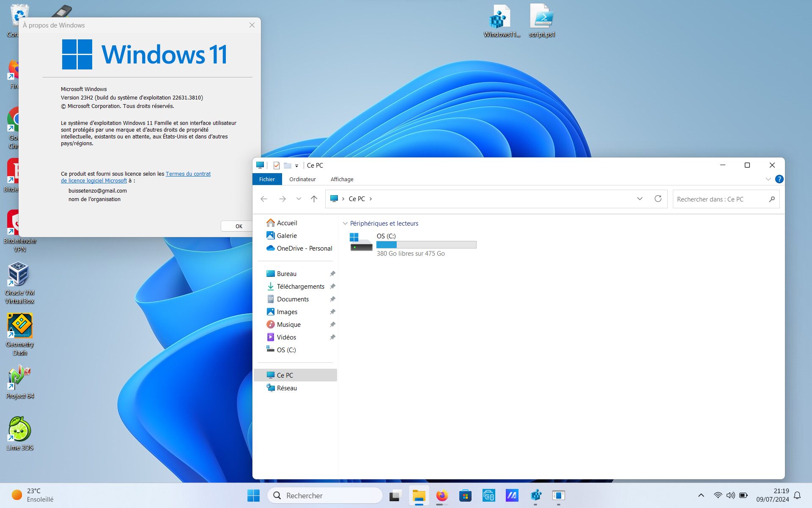812x508 pixels.
Task: Open the Wi-Fi network tray icon
Action: click(x=718, y=495)
